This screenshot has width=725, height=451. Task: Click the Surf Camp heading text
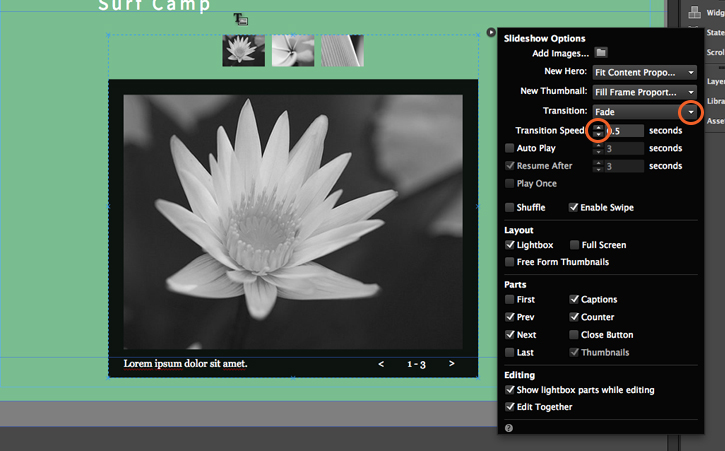point(154,5)
